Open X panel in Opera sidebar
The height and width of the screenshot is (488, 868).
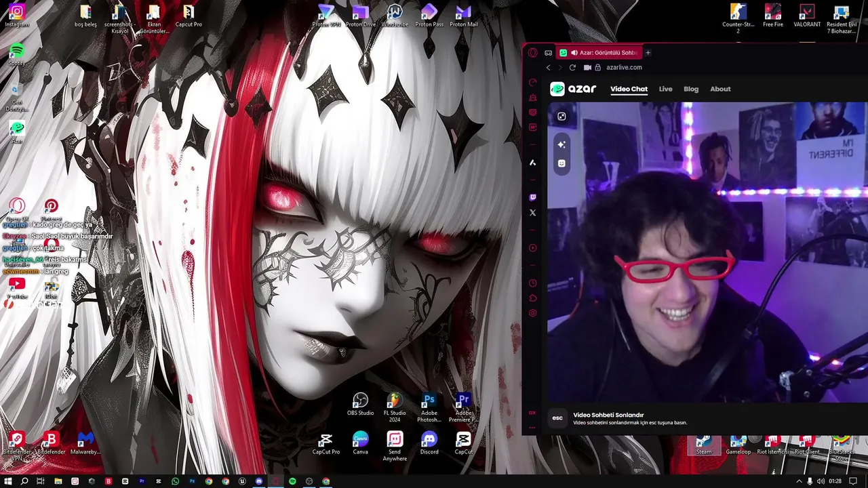coord(532,212)
